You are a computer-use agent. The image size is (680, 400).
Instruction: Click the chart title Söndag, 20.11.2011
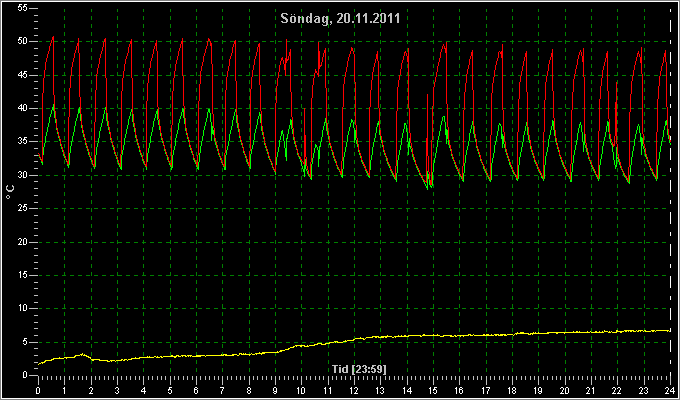pos(340,18)
